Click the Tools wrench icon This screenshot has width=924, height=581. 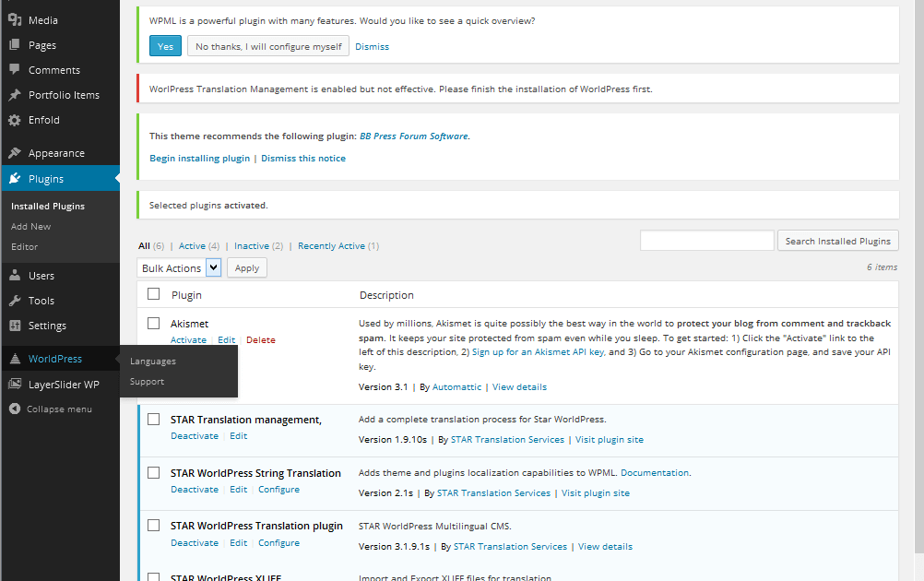point(15,301)
